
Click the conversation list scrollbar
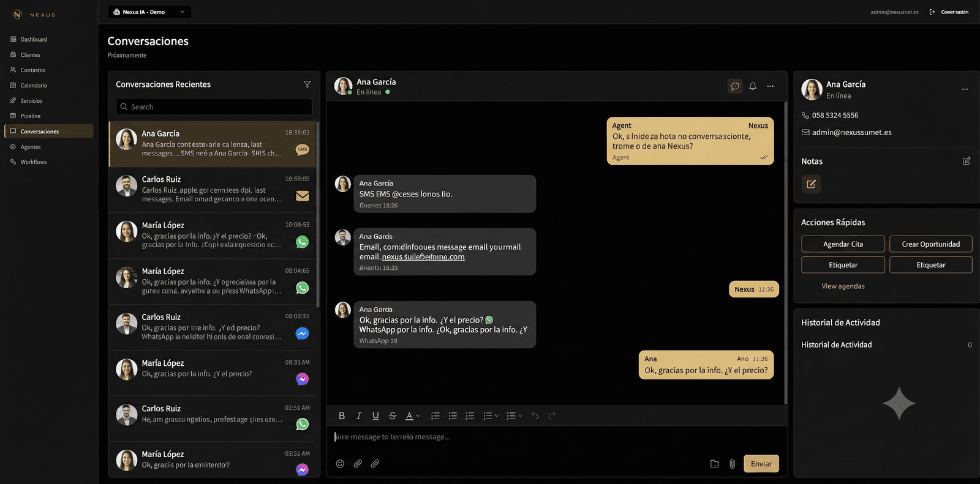pos(317,214)
